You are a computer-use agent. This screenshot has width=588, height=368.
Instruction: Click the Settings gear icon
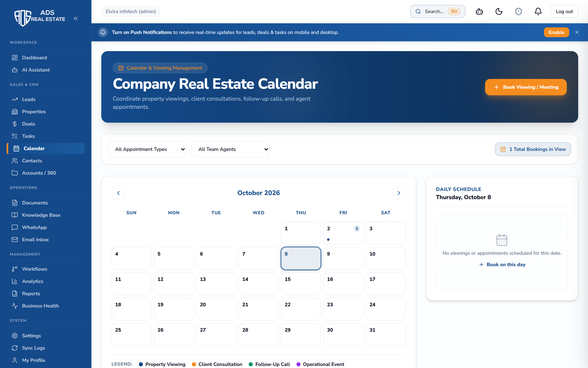(14, 336)
